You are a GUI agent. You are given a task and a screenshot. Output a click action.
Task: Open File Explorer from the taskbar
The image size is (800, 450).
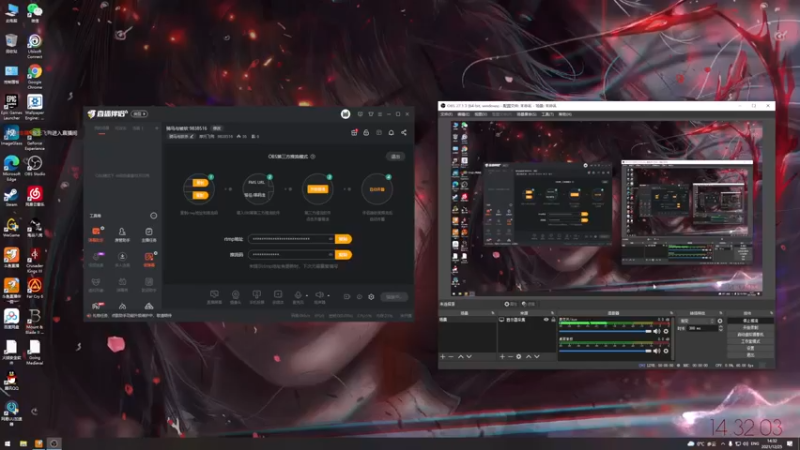click(23, 443)
